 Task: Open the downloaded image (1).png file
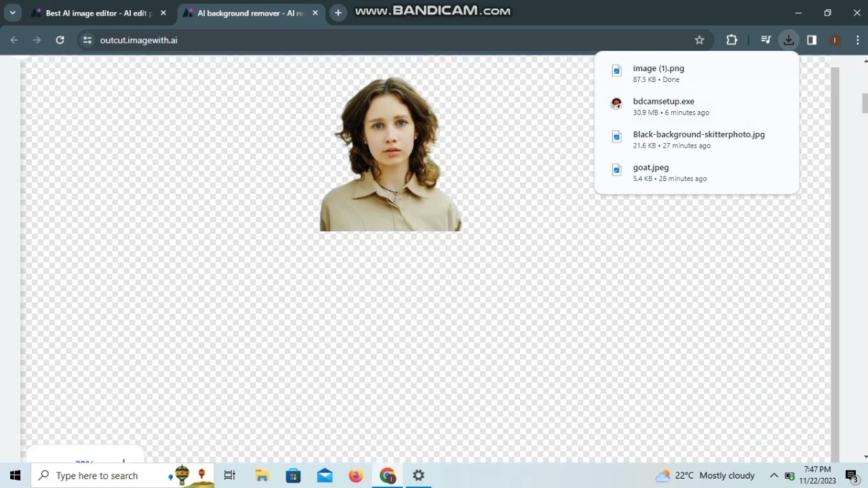[658, 68]
